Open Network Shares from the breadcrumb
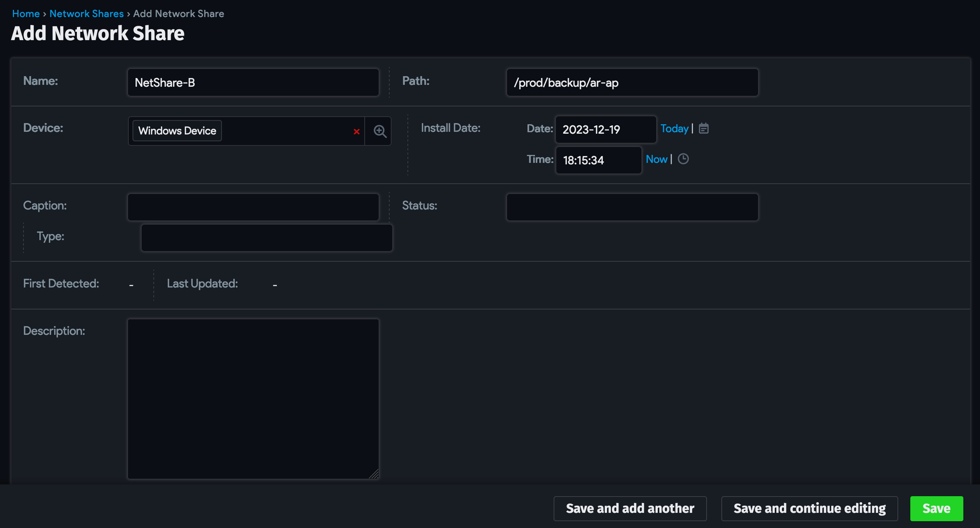This screenshot has width=980, height=528. [x=86, y=13]
